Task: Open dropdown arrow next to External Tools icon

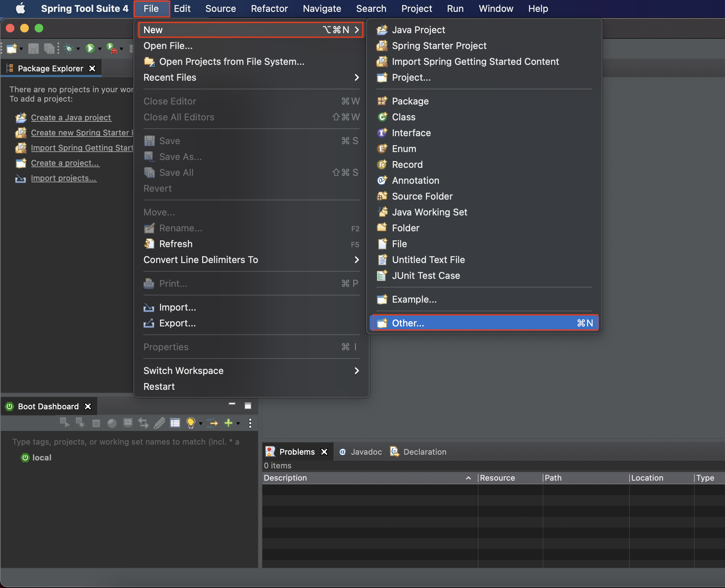Action: point(121,49)
